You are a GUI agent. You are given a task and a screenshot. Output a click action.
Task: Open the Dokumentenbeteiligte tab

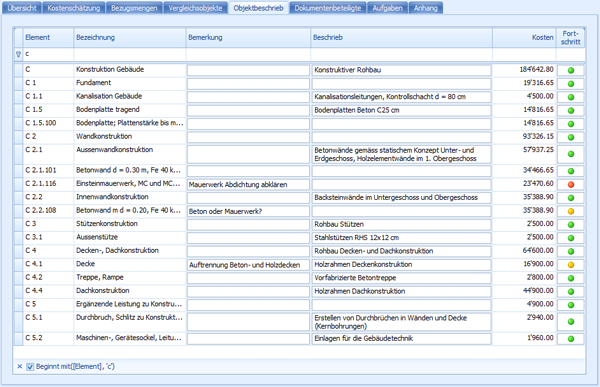(328, 8)
